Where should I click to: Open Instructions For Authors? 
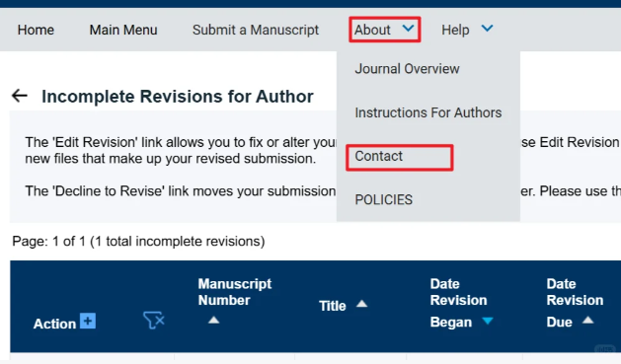pyautogui.click(x=428, y=112)
